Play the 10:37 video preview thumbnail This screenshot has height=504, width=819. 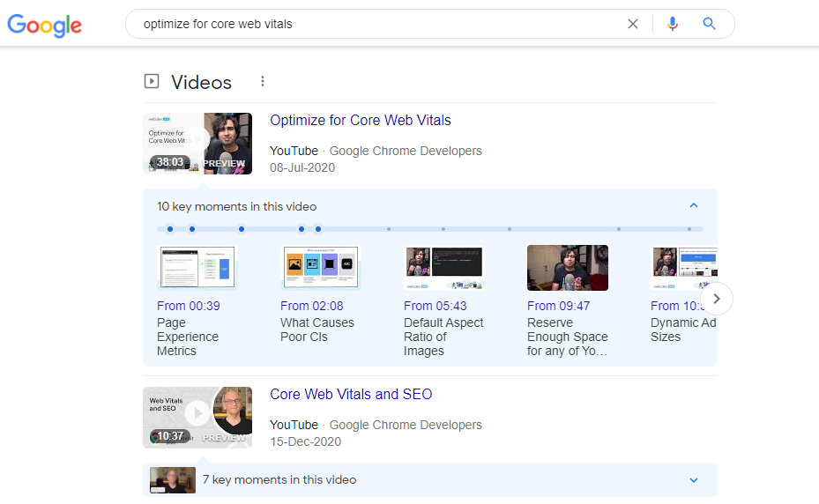[197, 417]
